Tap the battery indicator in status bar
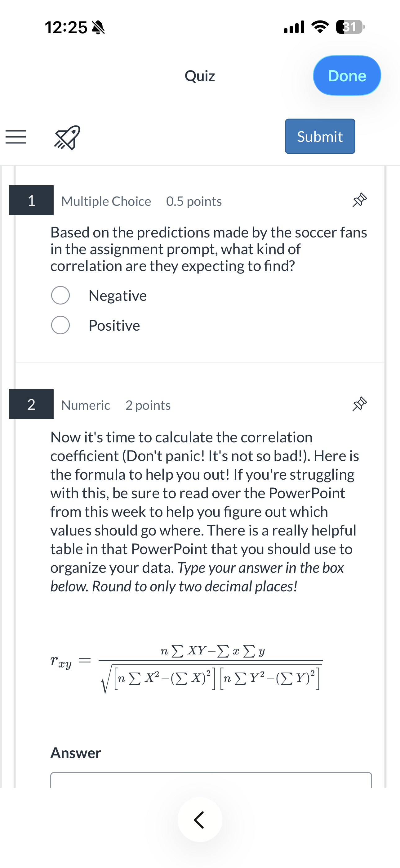Image resolution: width=400 pixels, height=868 pixels. pyautogui.click(x=350, y=27)
